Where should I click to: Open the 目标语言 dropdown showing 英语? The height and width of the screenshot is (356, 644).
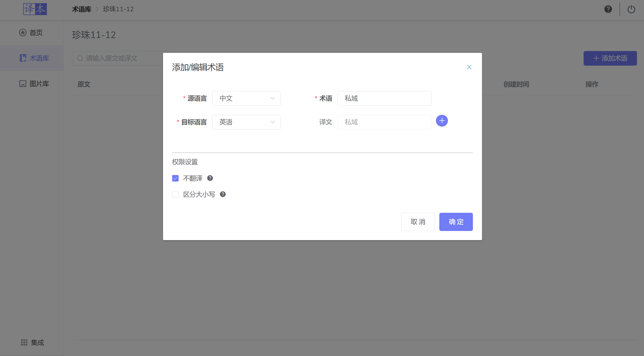(246, 122)
